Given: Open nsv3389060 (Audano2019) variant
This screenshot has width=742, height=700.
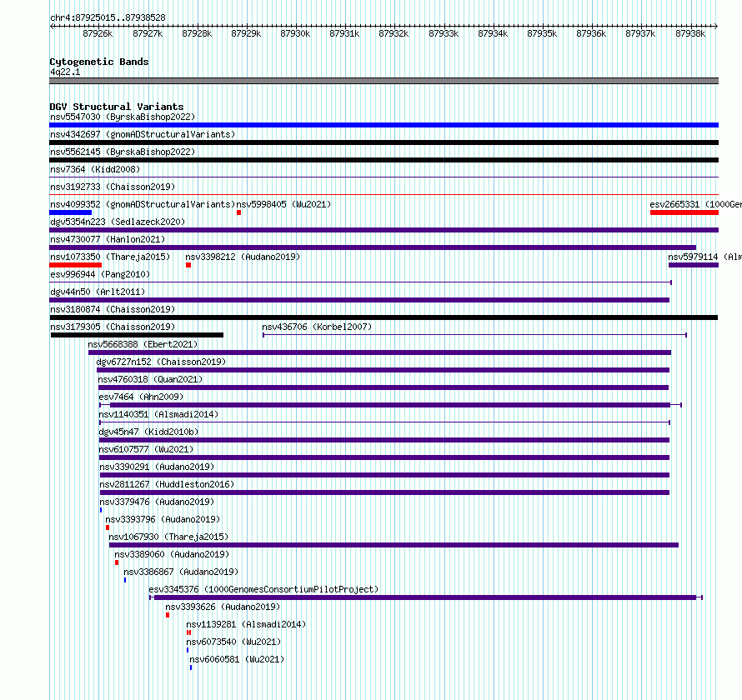Looking at the screenshot, I should [x=171, y=554].
